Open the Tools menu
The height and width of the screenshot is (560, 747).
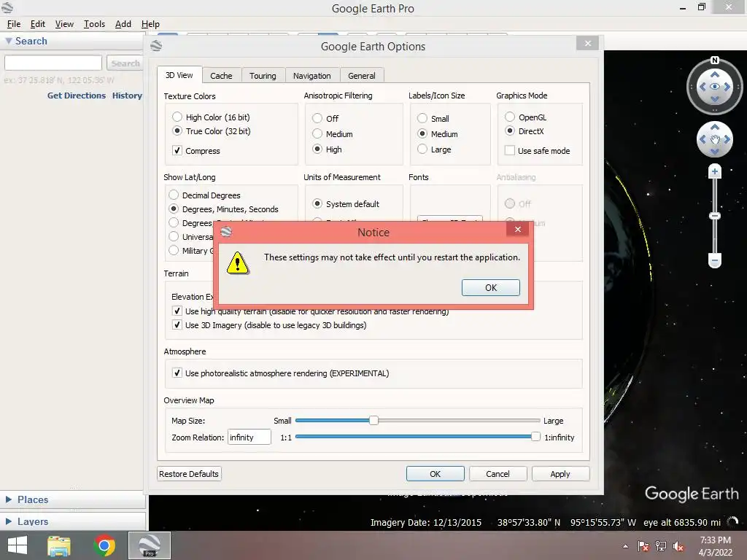pyautogui.click(x=94, y=24)
